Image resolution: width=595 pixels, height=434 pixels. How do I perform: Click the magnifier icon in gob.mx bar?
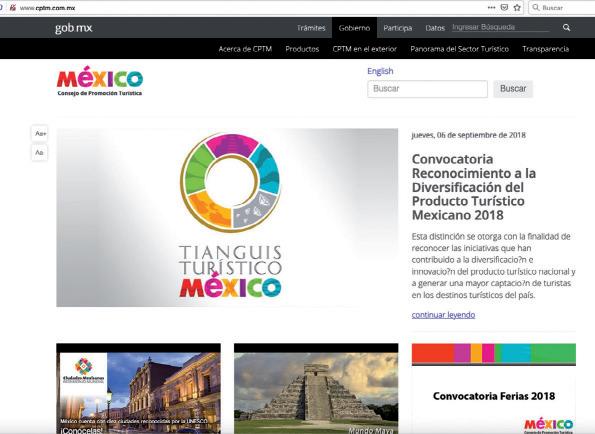(567, 27)
